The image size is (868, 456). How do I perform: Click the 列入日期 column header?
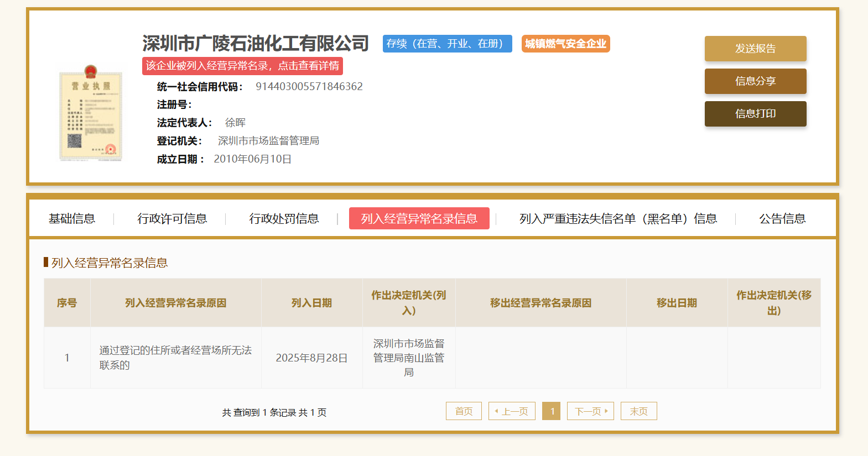point(311,303)
